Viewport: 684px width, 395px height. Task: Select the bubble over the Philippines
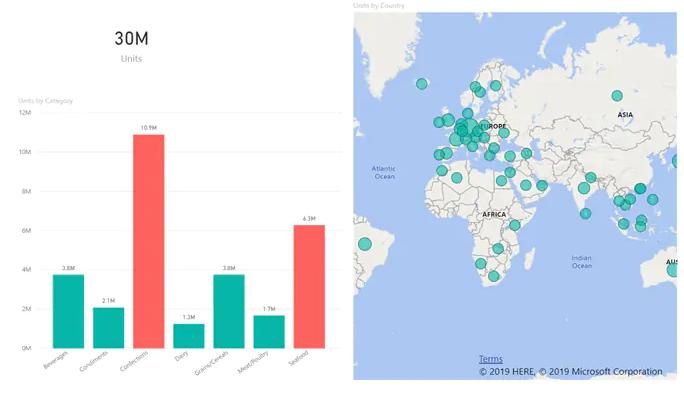pyautogui.click(x=653, y=199)
